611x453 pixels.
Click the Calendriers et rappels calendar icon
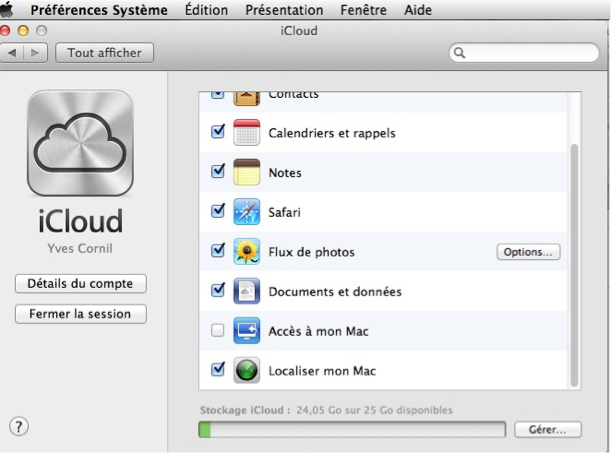(246, 133)
